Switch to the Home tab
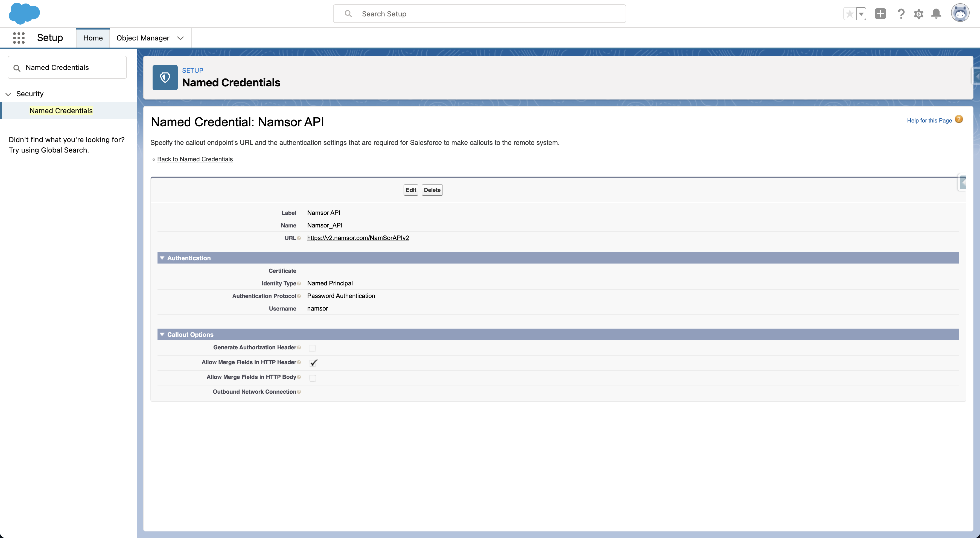 coord(93,38)
